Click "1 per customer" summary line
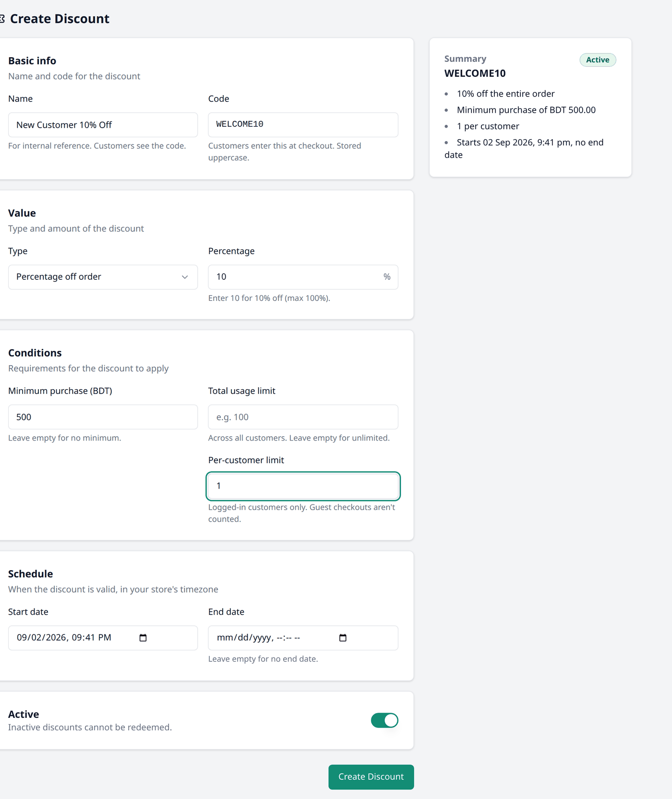Viewport: 672px width, 799px height. pos(488,126)
